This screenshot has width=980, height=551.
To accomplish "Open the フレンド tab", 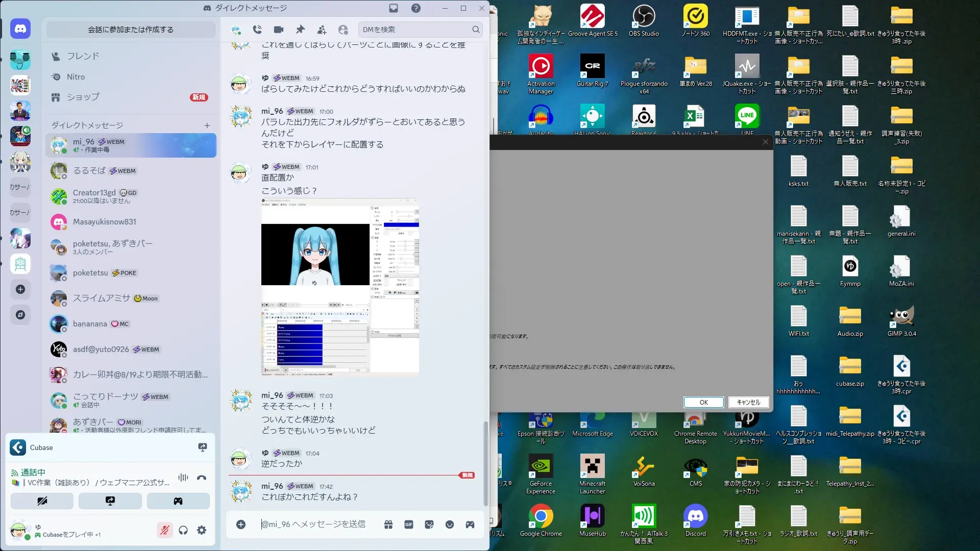I will (x=83, y=56).
